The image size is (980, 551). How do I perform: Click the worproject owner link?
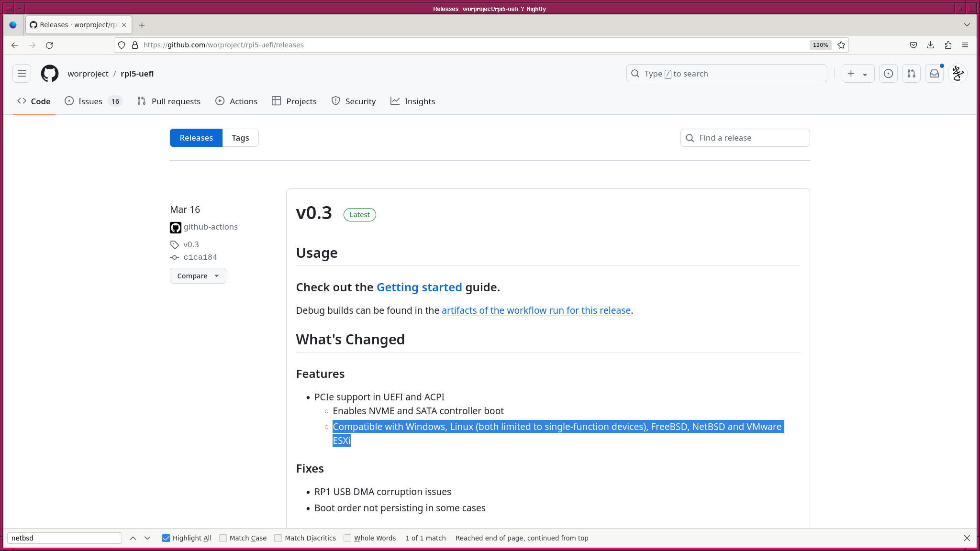tap(88, 74)
